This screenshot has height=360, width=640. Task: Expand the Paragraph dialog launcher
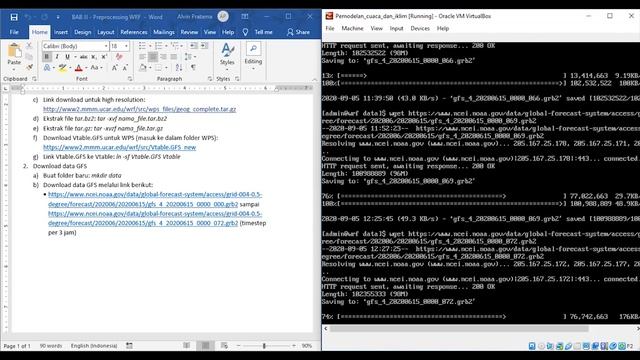(210, 79)
